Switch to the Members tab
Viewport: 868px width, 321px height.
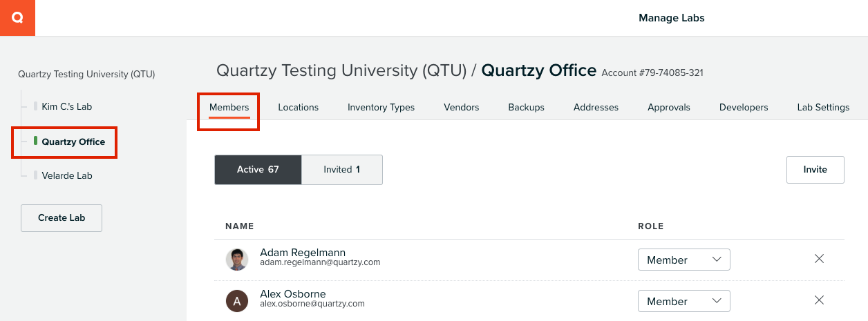click(229, 107)
